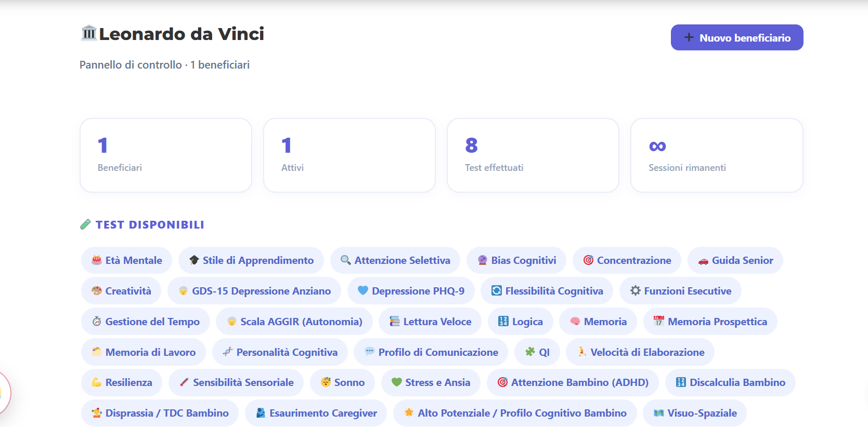Select the QI test
Image resolution: width=868 pixels, height=427 pixels.
click(537, 352)
